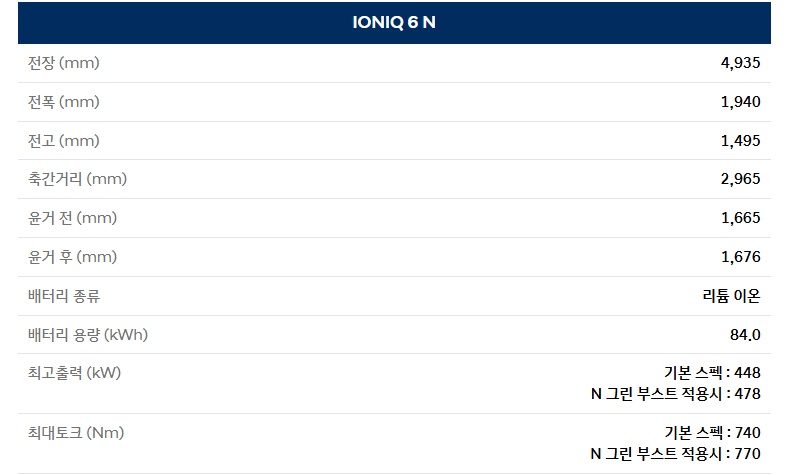The height and width of the screenshot is (475, 789).
Task: Click the 84.0 battery capacity value
Action: point(745,334)
